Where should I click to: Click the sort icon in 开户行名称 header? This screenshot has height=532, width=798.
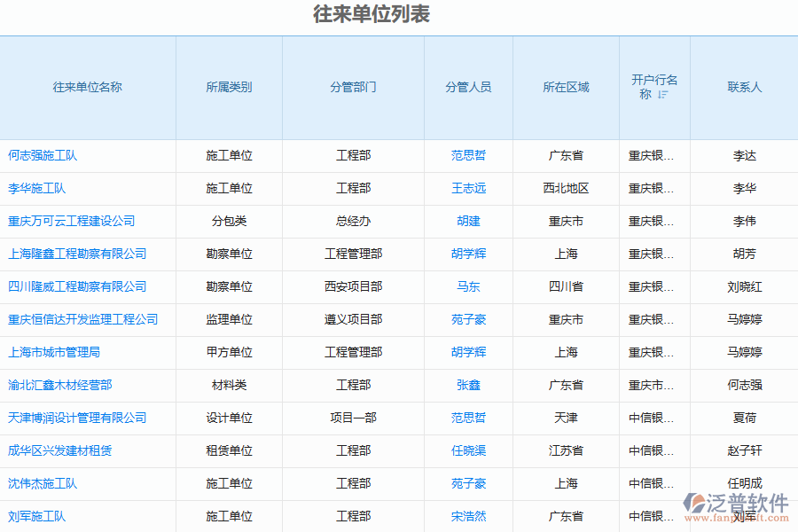tap(663, 95)
